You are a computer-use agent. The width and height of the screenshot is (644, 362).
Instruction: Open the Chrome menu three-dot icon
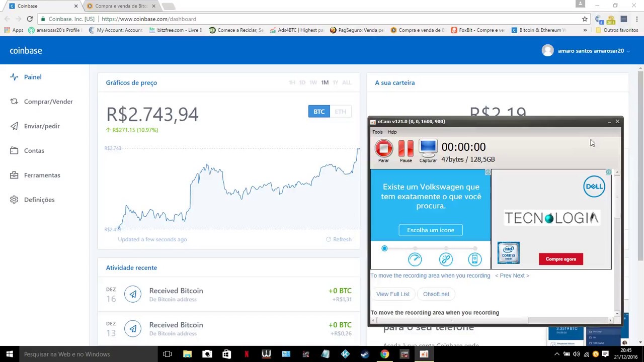tap(636, 19)
